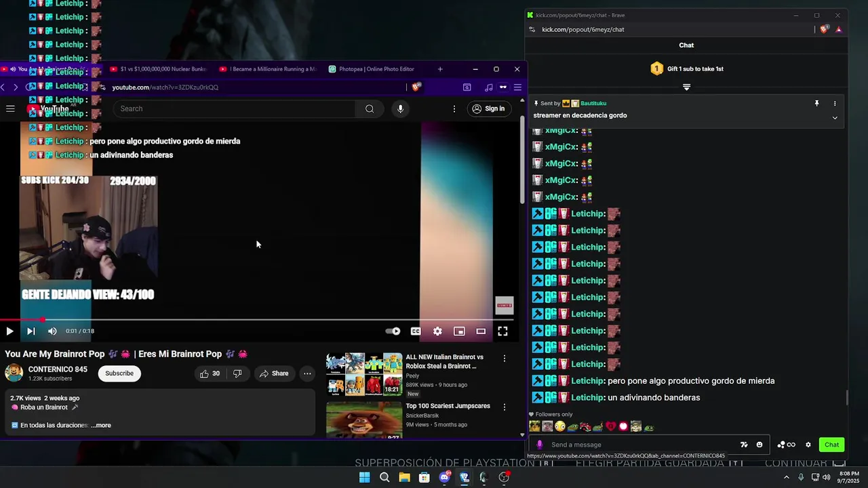Image resolution: width=868 pixels, height=488 pixels.
Task: Open Top 100 Scariest Jumpscares title
Action: tap(448, 406)
